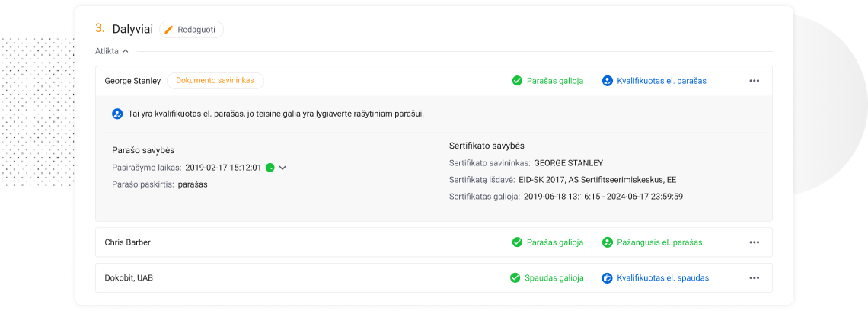Click the Dokumento savininkas badge
868x311 pixels.
tap(215, 80)
